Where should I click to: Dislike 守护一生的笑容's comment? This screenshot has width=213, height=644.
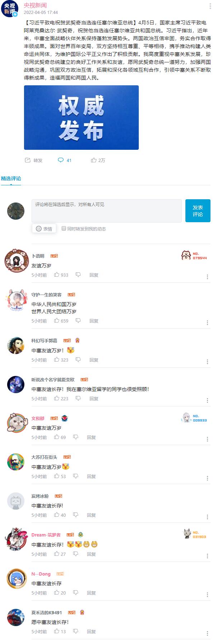pos(78,321)
